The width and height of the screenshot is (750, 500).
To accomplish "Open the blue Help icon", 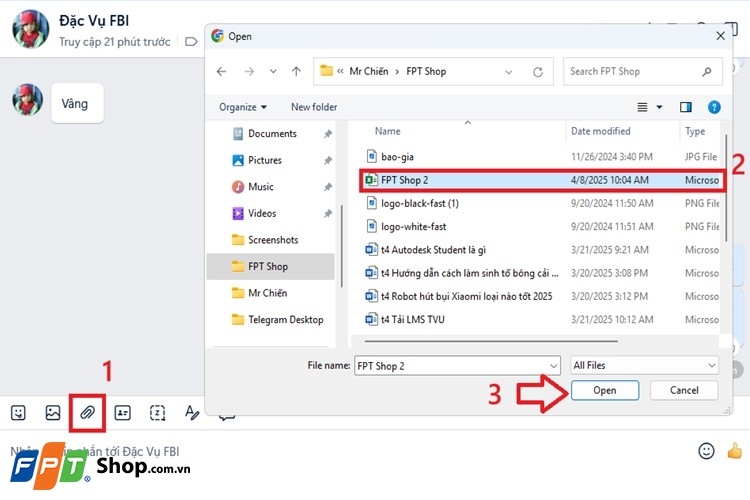I will coord(714,107).
